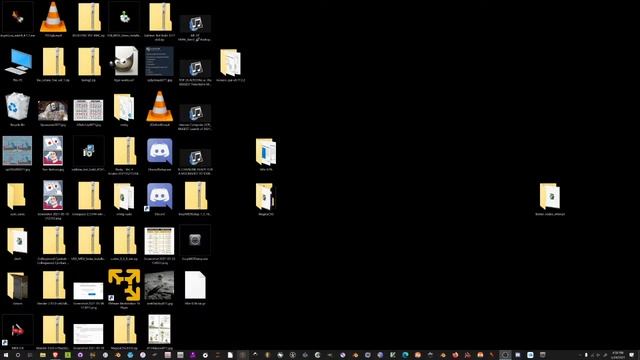This screenshot has width=640, height=360.
Task: Launch Brave browser from the taskbar
Action: click(x=56, y=355)
